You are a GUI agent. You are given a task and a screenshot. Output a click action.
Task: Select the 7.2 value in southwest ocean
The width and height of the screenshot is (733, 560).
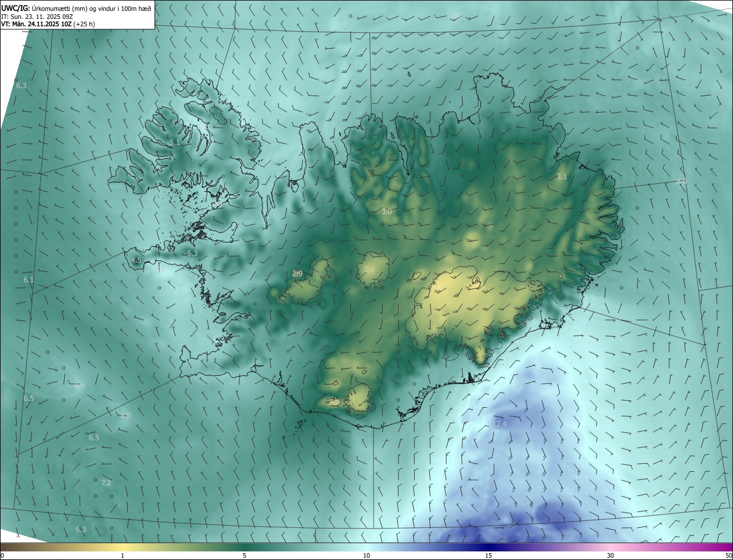pyautogui.click(x=106, y=483)
